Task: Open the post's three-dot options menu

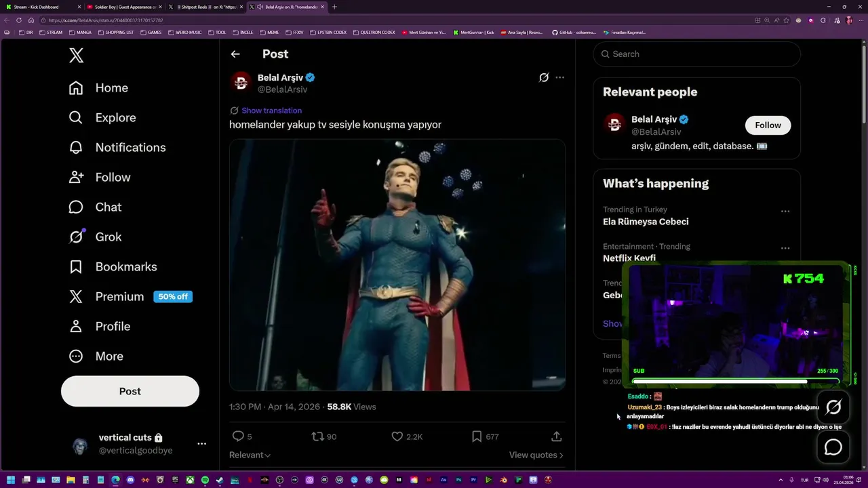Action: [559, 77]
